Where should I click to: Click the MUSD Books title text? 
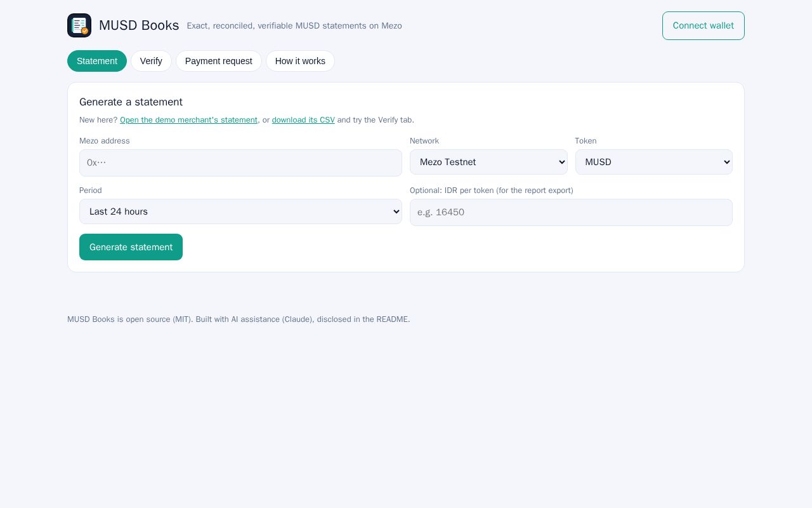click(x=139, y=25)
